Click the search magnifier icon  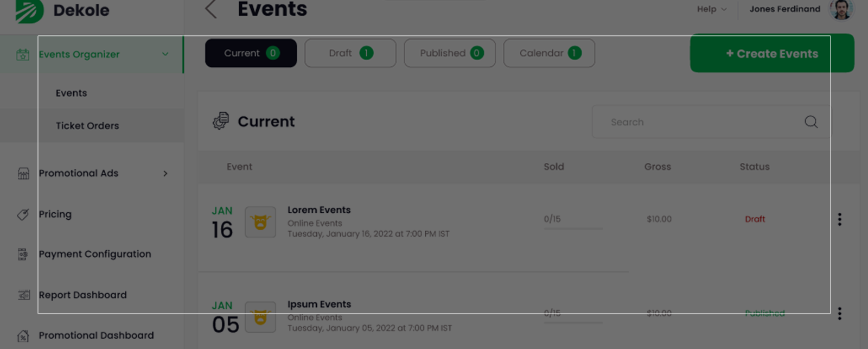coord(811,122)
